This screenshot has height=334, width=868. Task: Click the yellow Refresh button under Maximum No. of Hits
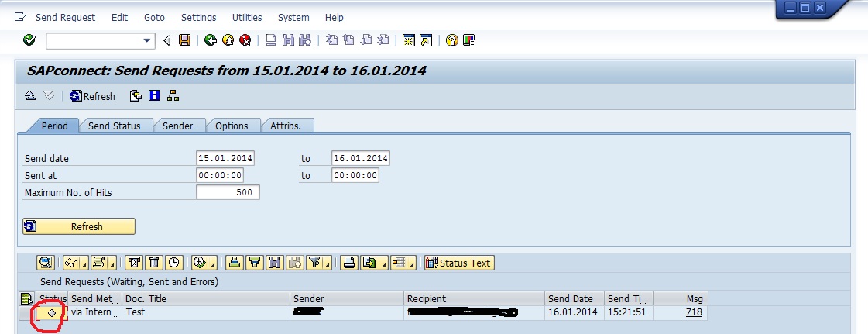pos(79,226)
